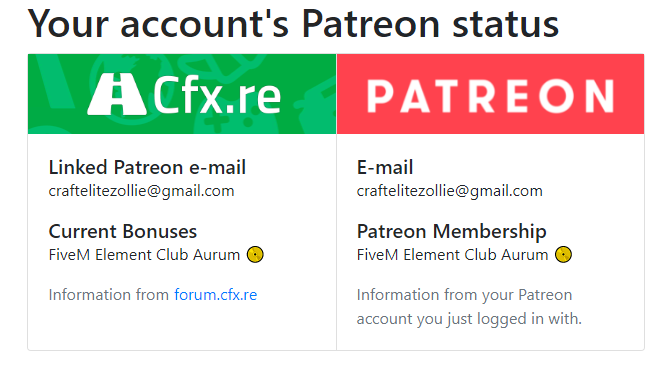This screenshot has height=384, width=672.
Task: Click the Cfx.re road-shaped logo icon
Action: click(x=117, y=94)
